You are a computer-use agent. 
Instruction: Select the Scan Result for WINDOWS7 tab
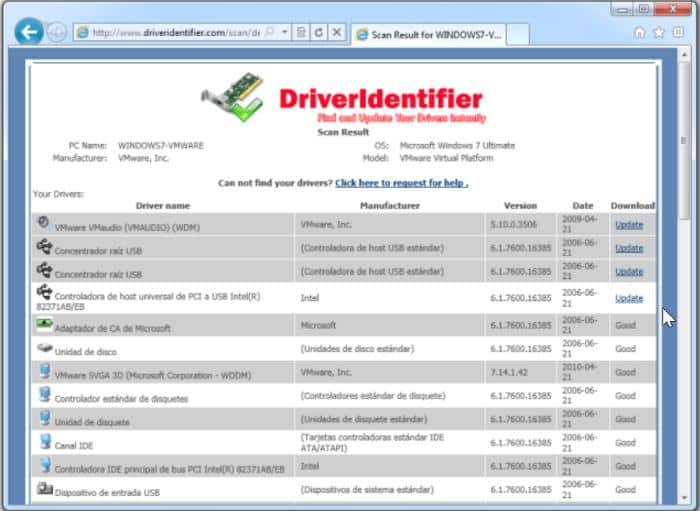coord(429,35)
